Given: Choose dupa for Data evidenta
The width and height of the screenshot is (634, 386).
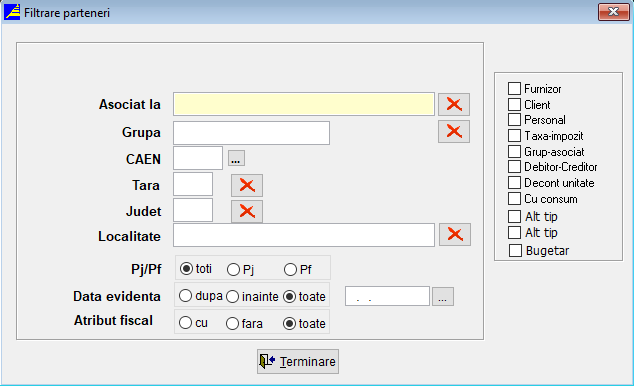Looking at the screenshot, I should click(185, 296).
